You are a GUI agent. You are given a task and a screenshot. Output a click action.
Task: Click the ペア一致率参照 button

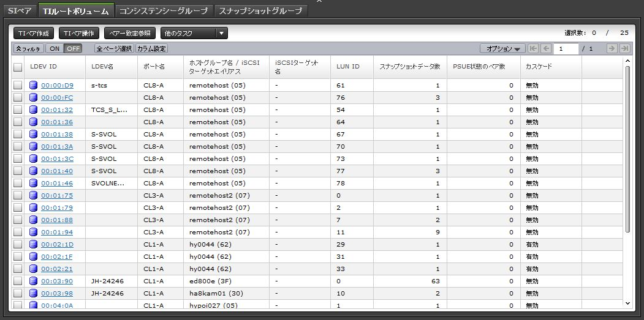pos(130,33)
